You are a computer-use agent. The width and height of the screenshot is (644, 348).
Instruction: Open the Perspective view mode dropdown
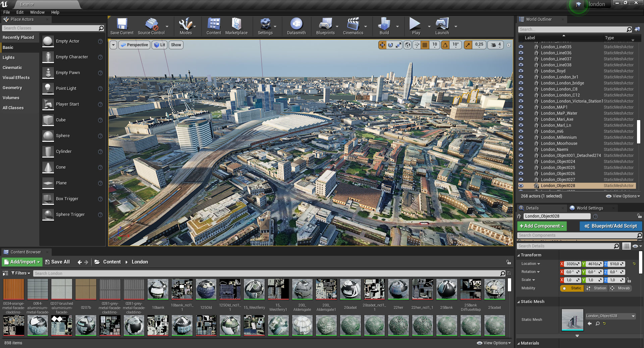click(134, 45)
